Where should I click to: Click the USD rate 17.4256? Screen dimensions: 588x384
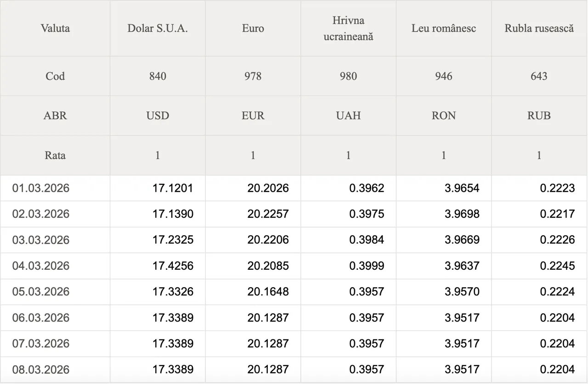(x=173, y=266)
